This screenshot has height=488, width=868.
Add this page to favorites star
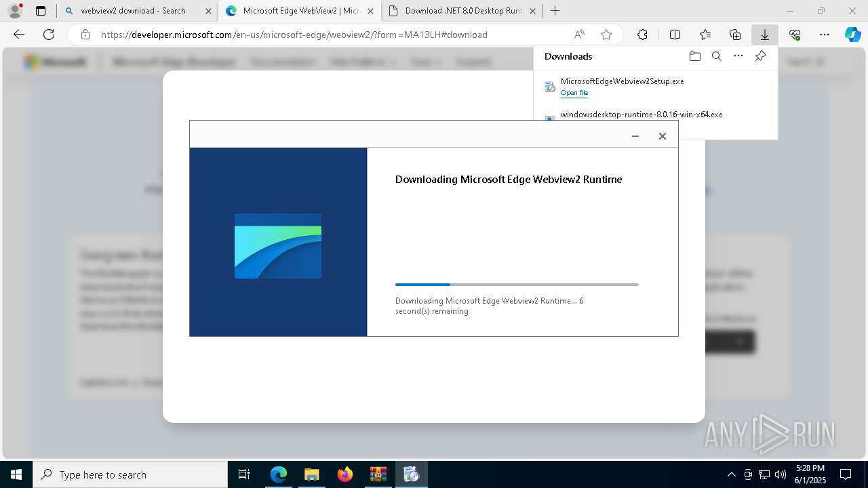point(606,35)
